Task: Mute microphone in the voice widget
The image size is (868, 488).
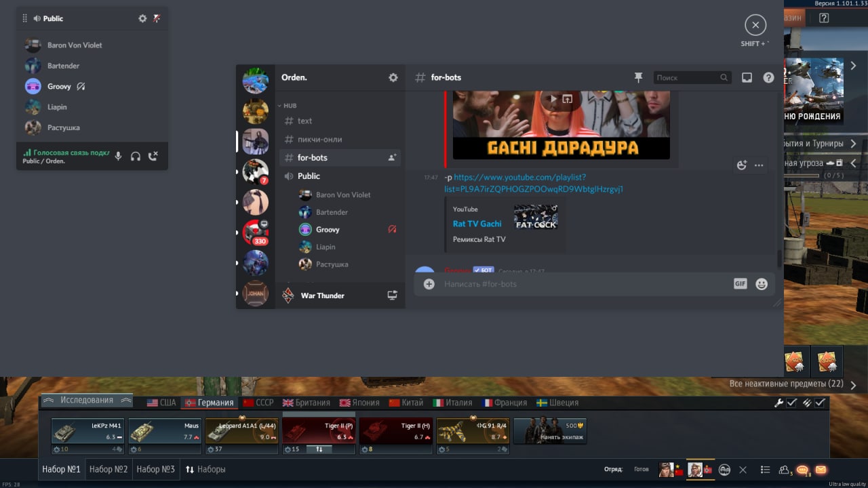Action: (x=118, y=157)
